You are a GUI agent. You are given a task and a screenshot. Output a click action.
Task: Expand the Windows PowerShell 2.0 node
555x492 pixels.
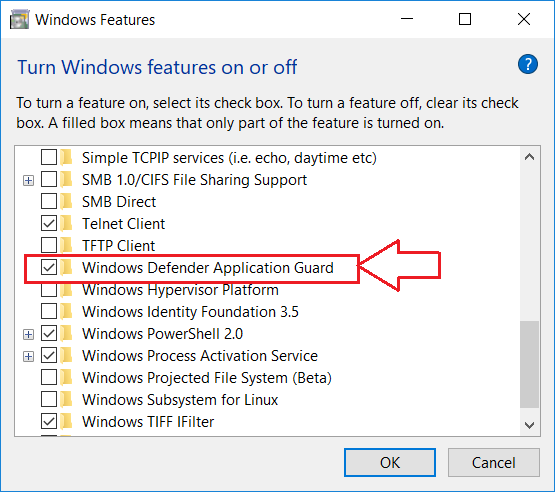(x=28, y=334)
